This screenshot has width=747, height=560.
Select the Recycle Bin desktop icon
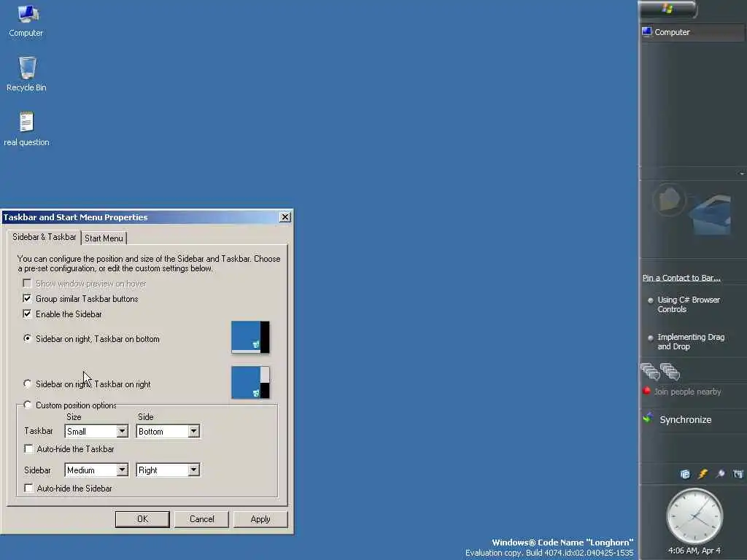click(27, 74)
